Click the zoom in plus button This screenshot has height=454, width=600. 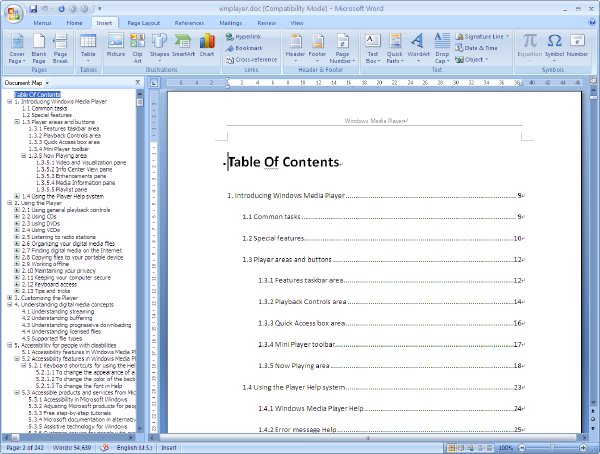583,447
